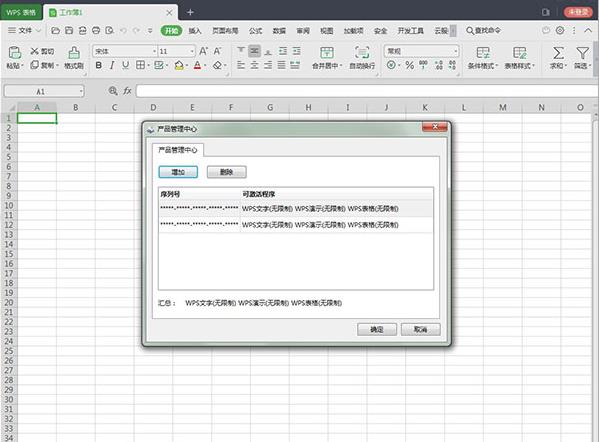Select column D header

click(x=153, y=107)
